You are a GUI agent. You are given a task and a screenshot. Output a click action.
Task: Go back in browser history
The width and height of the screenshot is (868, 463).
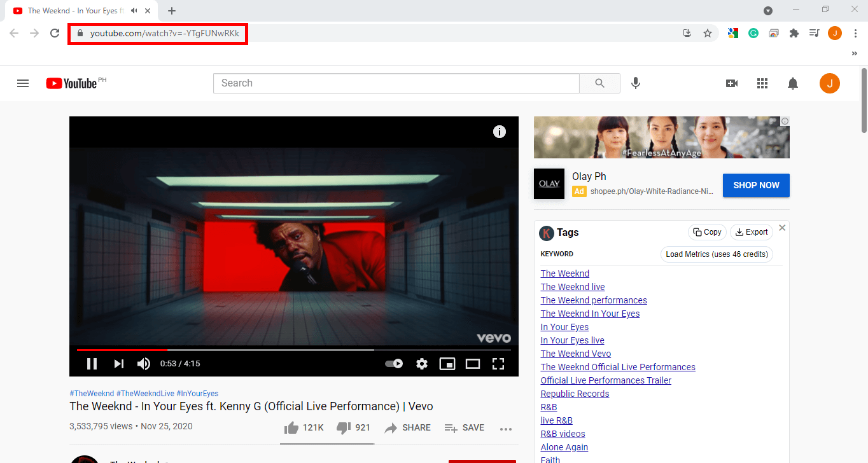[x=14, y=33]
